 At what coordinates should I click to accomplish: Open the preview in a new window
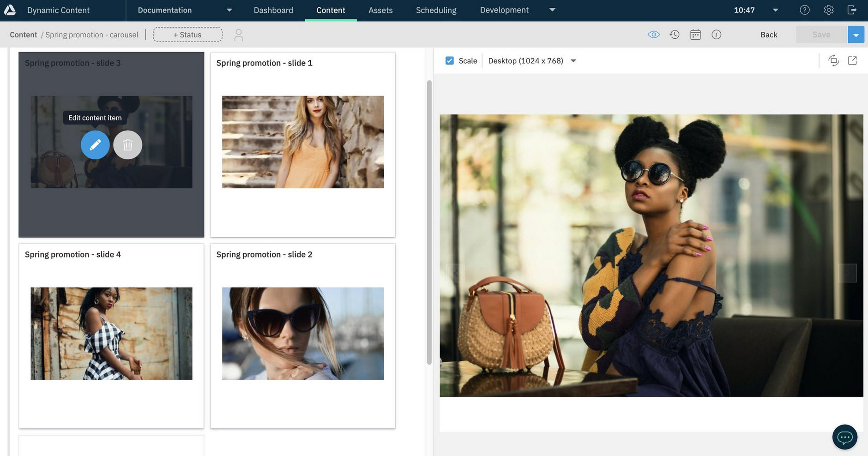pyautogui.click(x=852, y=60)
